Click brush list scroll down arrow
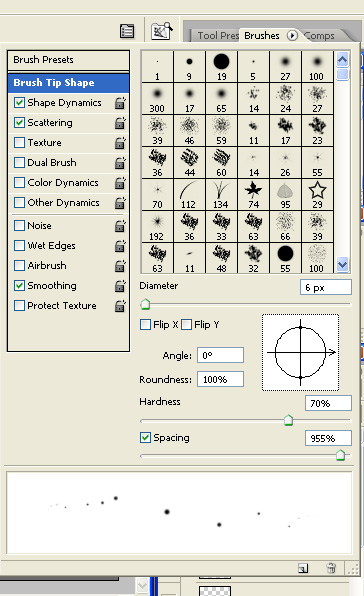The width and height of the screenshot is (364, 596). pyautogui.click(x=343, y=264)
